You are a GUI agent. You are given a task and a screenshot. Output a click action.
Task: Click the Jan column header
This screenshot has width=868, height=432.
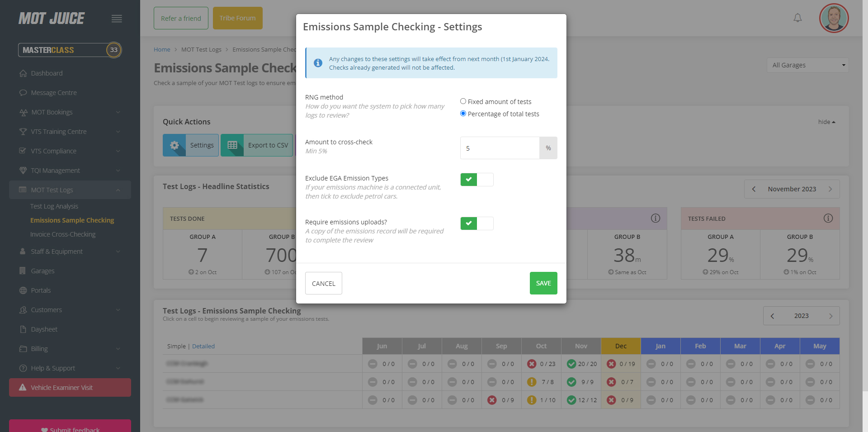click(660, 346)
